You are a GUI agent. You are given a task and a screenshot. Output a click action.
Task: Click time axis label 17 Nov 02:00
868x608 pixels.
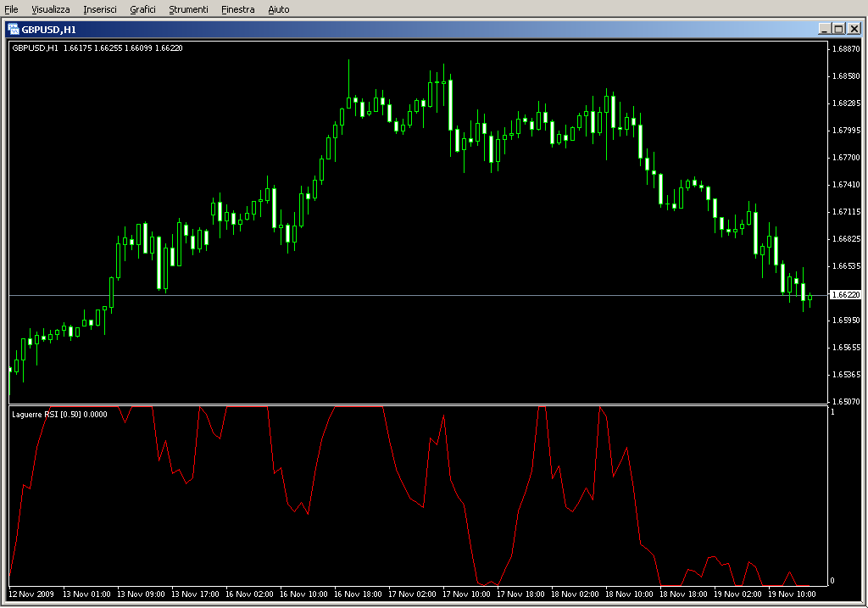pos(412,594)
